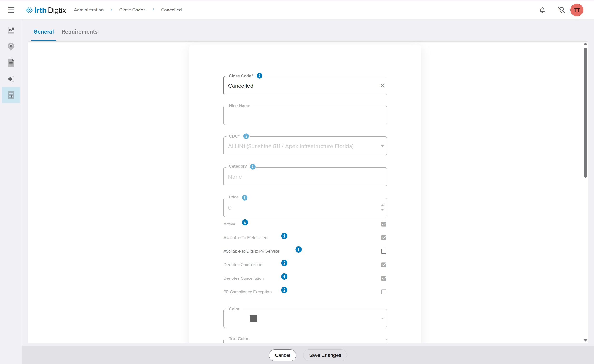Open the Color dropdown arrow
This screenshot has height=364, width=594.
pyautogui.click(x=382, y=318)
